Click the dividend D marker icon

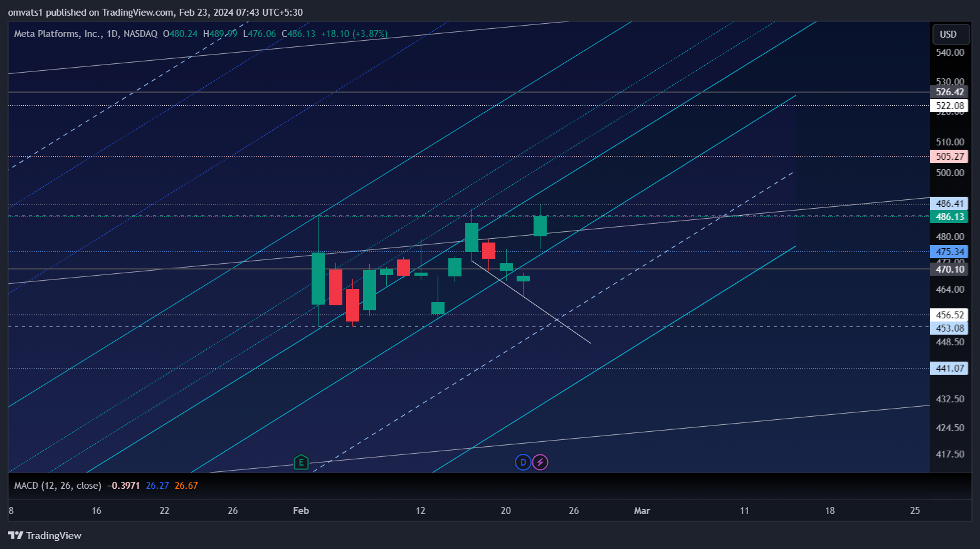point(523,463)
